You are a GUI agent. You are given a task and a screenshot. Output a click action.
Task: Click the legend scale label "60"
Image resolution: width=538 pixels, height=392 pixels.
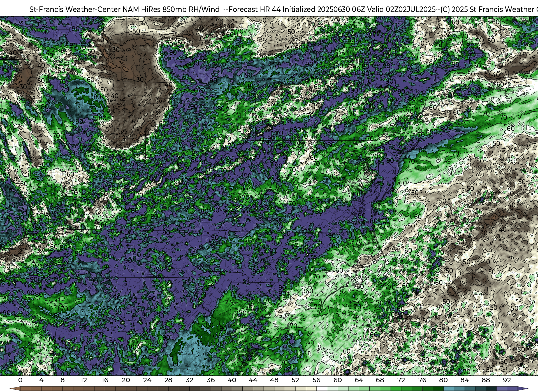point(338,380)
